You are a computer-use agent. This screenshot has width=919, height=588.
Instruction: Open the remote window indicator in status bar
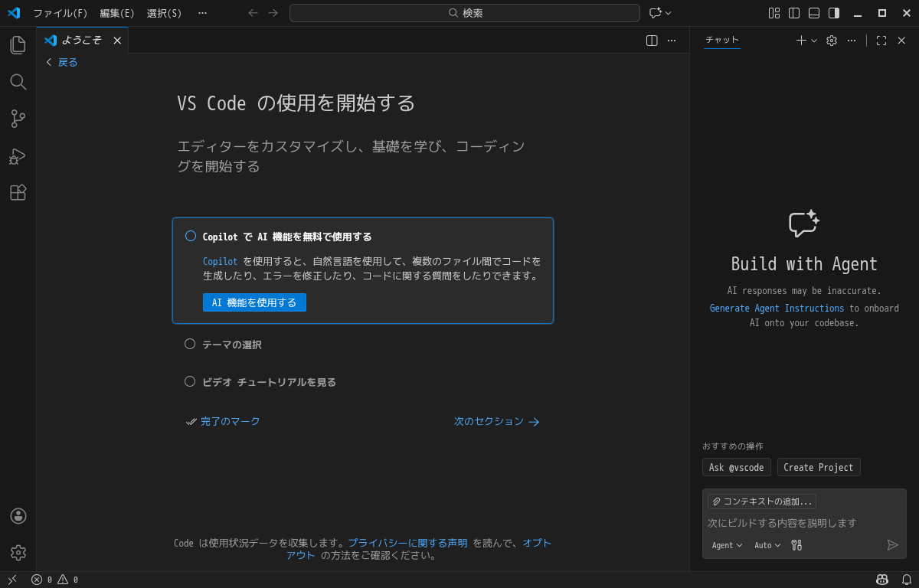click(x=12, y=580)
